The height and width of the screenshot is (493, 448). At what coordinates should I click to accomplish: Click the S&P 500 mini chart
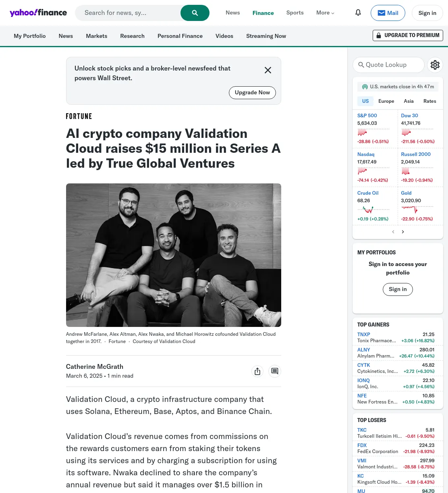coord(373,132)
